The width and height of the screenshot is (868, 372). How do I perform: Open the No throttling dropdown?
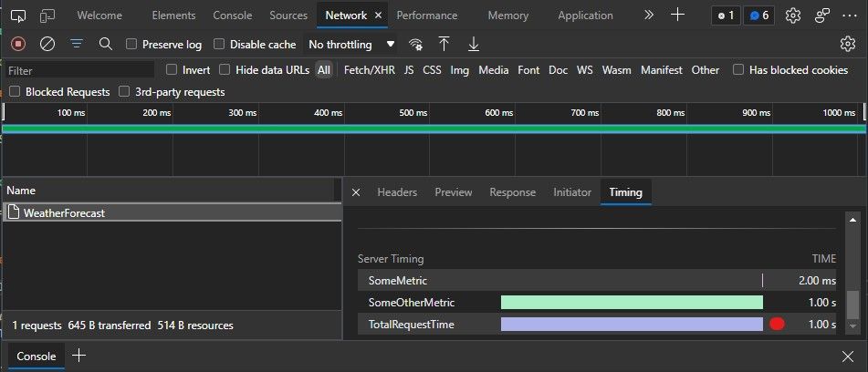[351, 44]
